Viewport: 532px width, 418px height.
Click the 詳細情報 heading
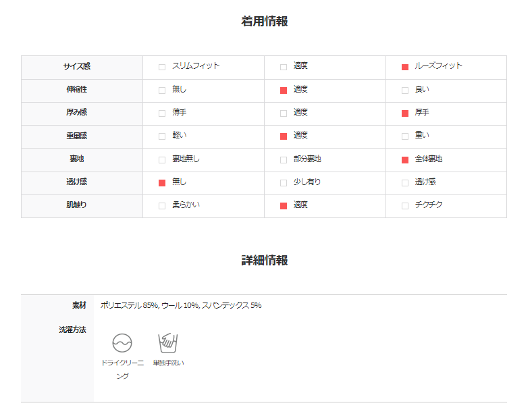tap(264, 260)
